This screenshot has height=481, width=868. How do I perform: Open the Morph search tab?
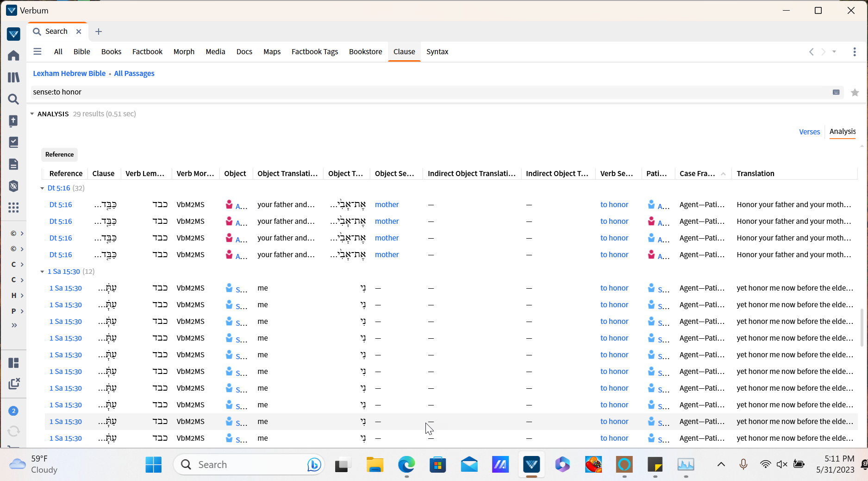click(x=184, y=52)
